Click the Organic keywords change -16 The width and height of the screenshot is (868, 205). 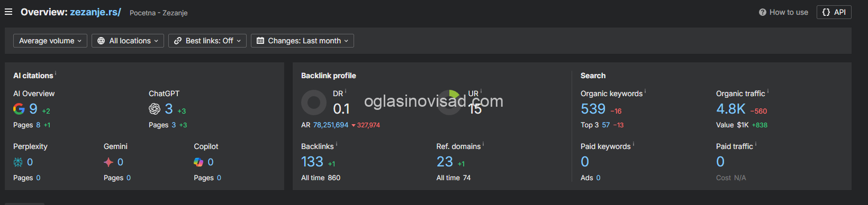click(616, 111)
